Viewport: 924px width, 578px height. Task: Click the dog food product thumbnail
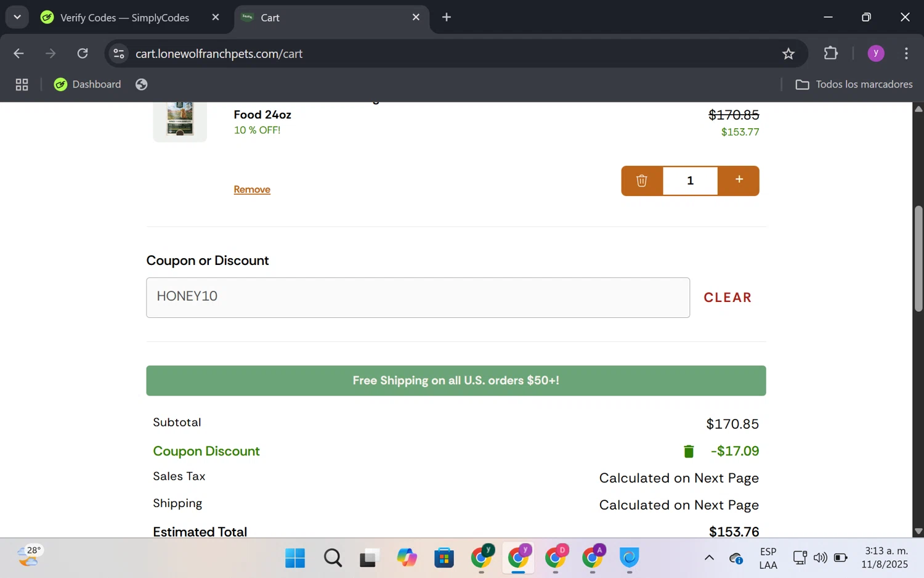(180, 121)
